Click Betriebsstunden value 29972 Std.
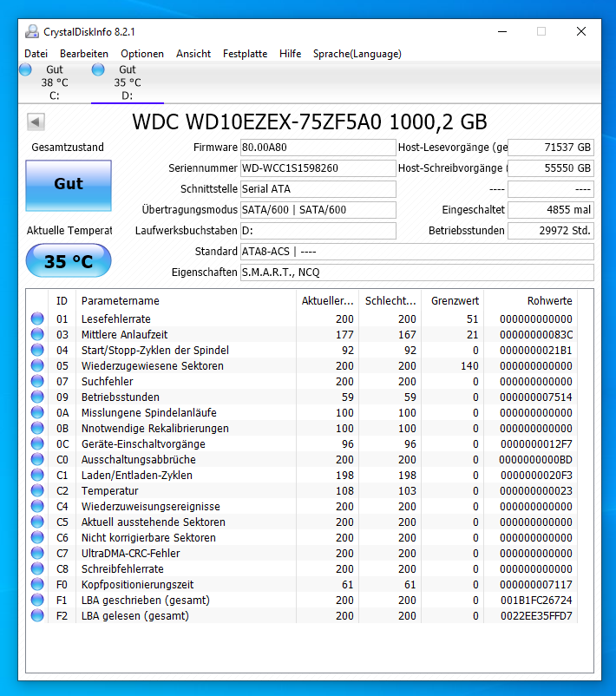This screenshot has width=616, height=696. (x=551, y=231)
